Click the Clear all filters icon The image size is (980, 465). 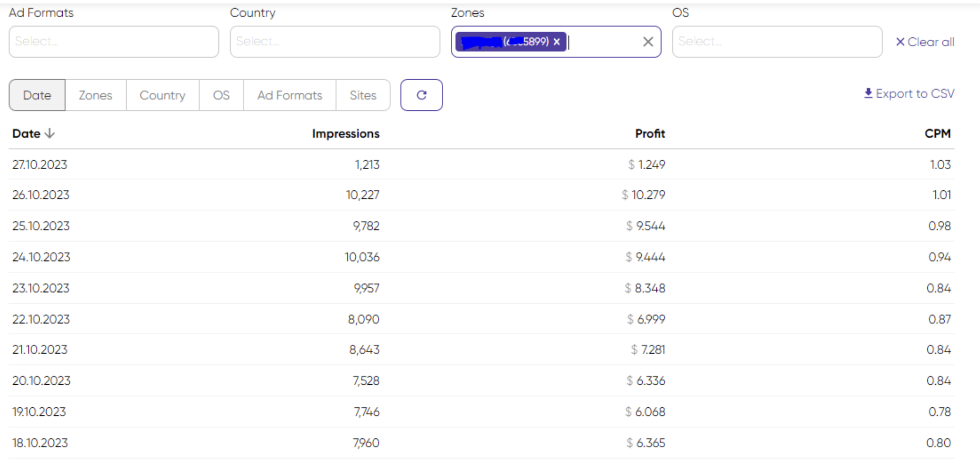point(900,42)
